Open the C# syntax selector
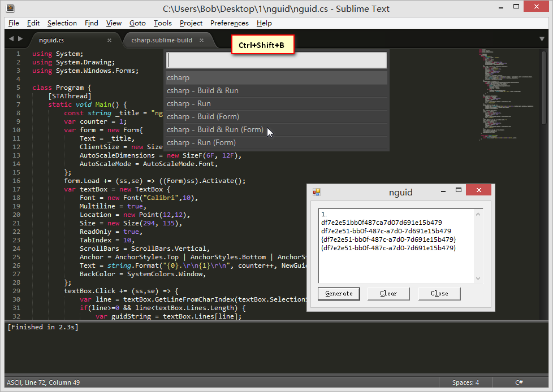 (519, 382)
